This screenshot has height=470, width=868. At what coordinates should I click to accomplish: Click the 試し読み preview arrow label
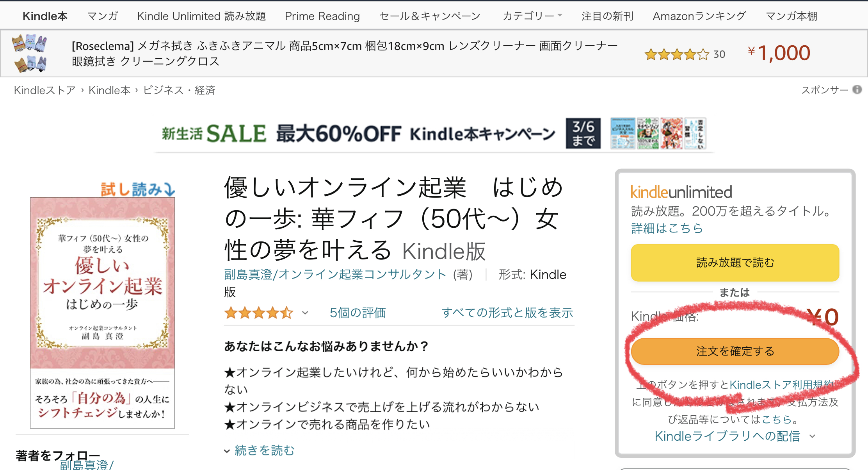138,189
